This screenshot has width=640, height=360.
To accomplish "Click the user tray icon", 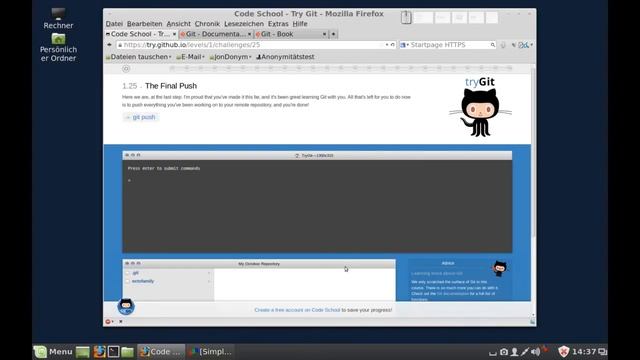I will click(514, 352).
